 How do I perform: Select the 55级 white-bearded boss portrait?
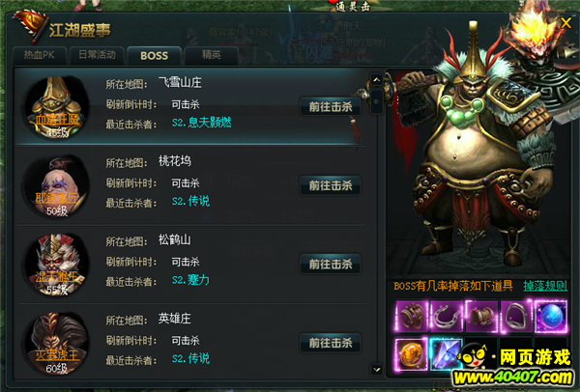click(57, 265)
